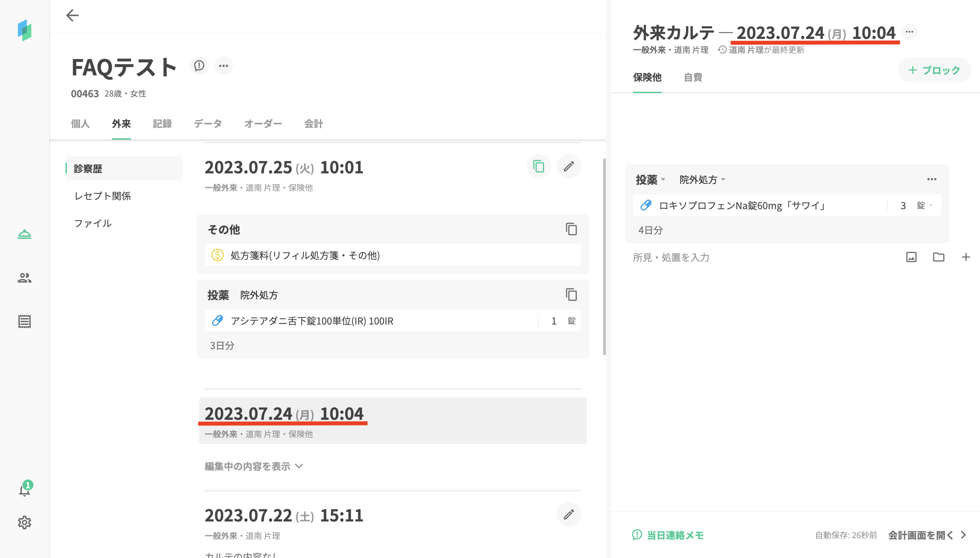Edit the 2023.07.25 visit with pencil

coord(569,166)
